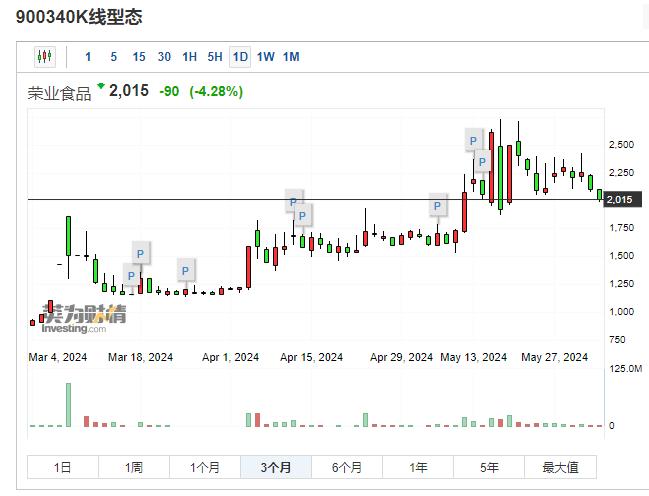Click the lone P marker in late March
This screenshot has width=649, height=496.
(x=186, y=269)
